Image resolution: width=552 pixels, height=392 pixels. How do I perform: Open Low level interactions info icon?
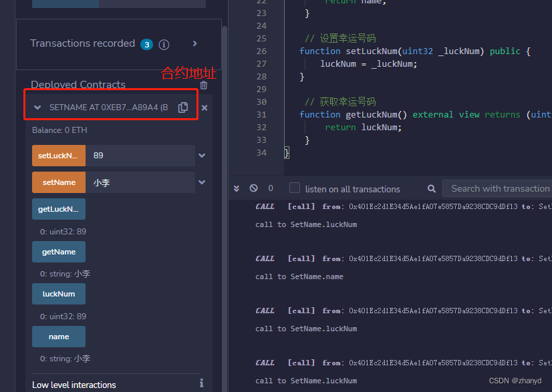(201, 383)
